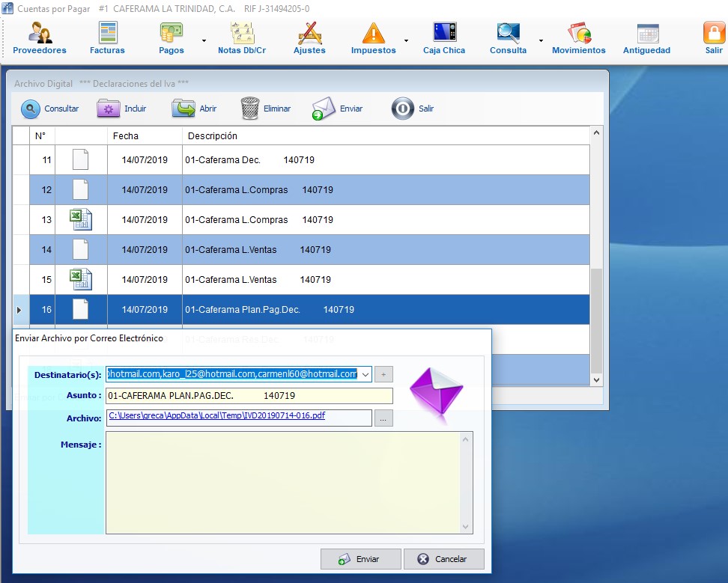Click the application icon in the title bar
The width and height of the screenshot is (728, 583).
tap(7, 8)
